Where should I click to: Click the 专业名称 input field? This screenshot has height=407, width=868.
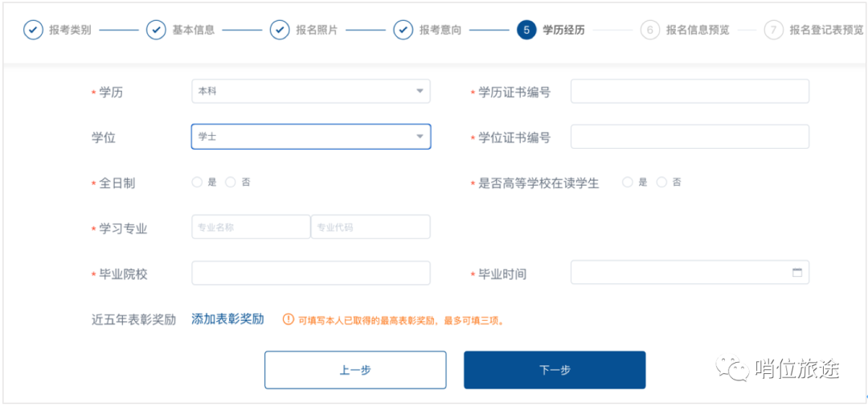pos(251,228)
